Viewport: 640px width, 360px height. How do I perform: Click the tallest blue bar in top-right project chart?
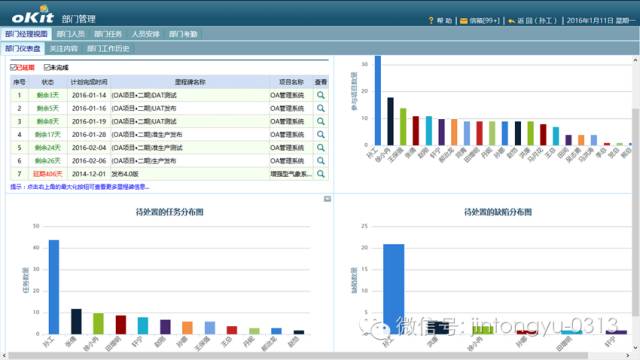(x=378, y=100)
